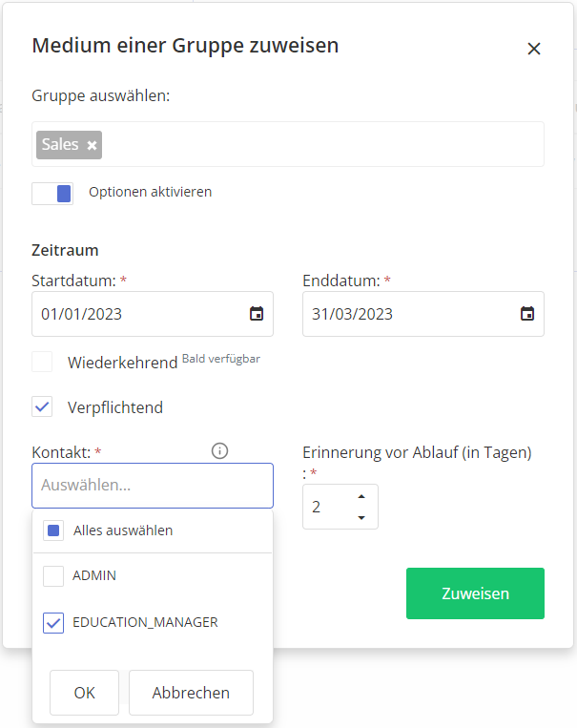
Task: Click the Kontakt info icon
Action: (x=219, y=451)
